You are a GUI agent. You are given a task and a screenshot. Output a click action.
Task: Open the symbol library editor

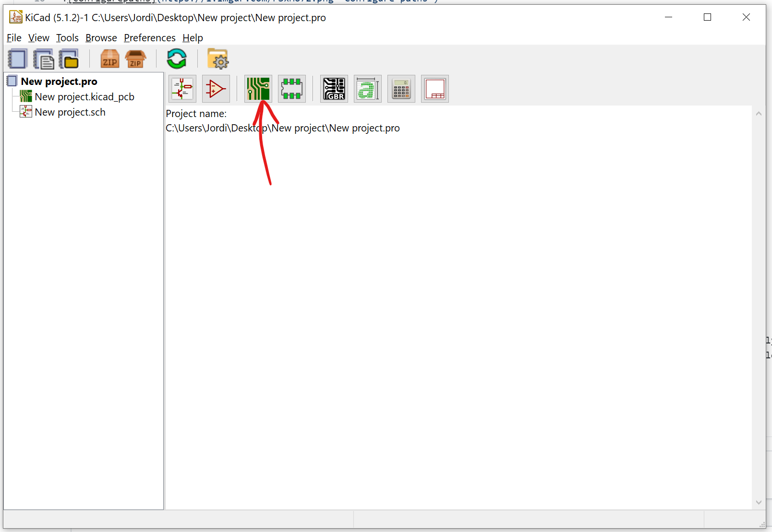point(216,89)
